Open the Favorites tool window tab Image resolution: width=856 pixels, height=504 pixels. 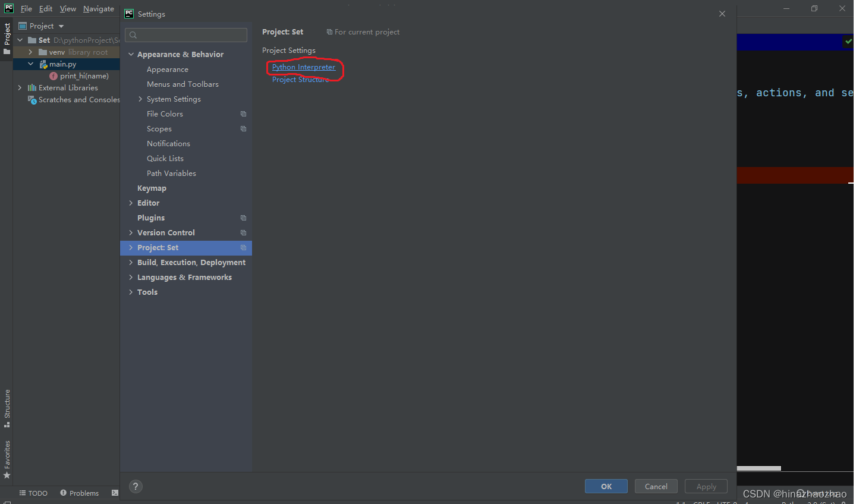click(x=7, y=459)
